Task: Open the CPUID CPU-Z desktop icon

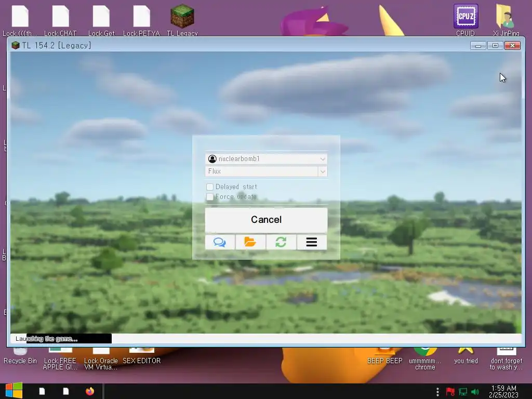Action: pyautogui.click(x=465, y=20)
